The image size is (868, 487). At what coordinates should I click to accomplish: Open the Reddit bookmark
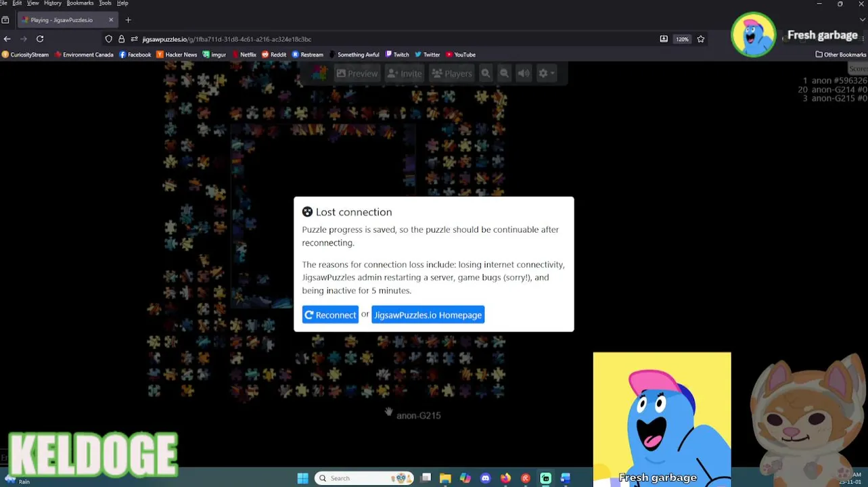pyautogui.click(x=274, y=55)
